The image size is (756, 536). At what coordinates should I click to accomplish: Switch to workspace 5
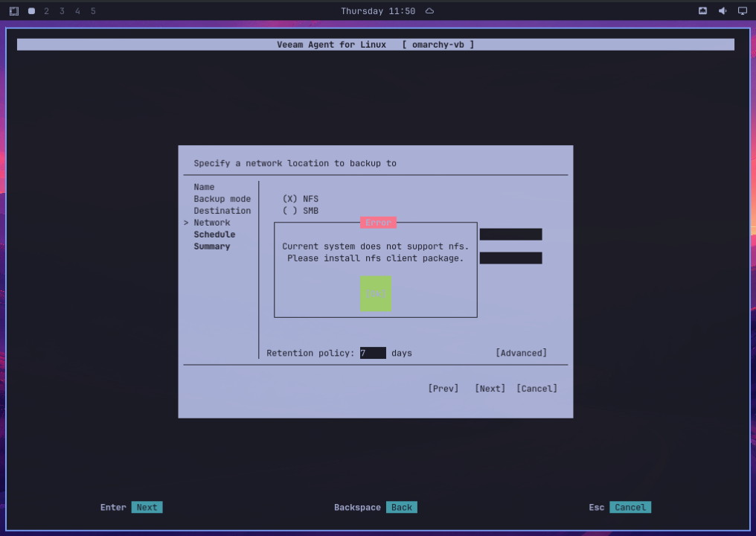click(x=93, y=11)
